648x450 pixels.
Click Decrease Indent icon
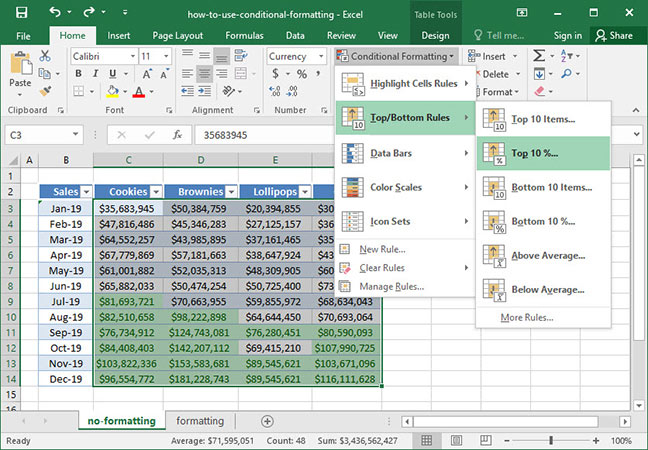point(187,91)
